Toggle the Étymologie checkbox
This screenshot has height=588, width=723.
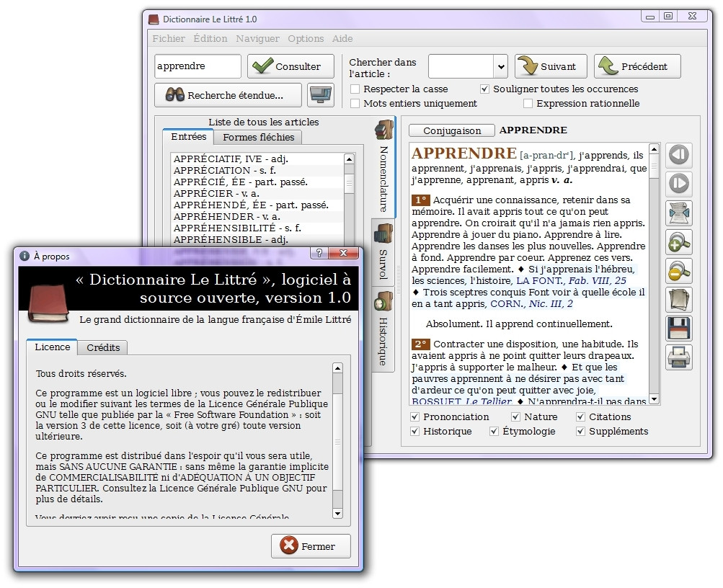click(494, 432)
